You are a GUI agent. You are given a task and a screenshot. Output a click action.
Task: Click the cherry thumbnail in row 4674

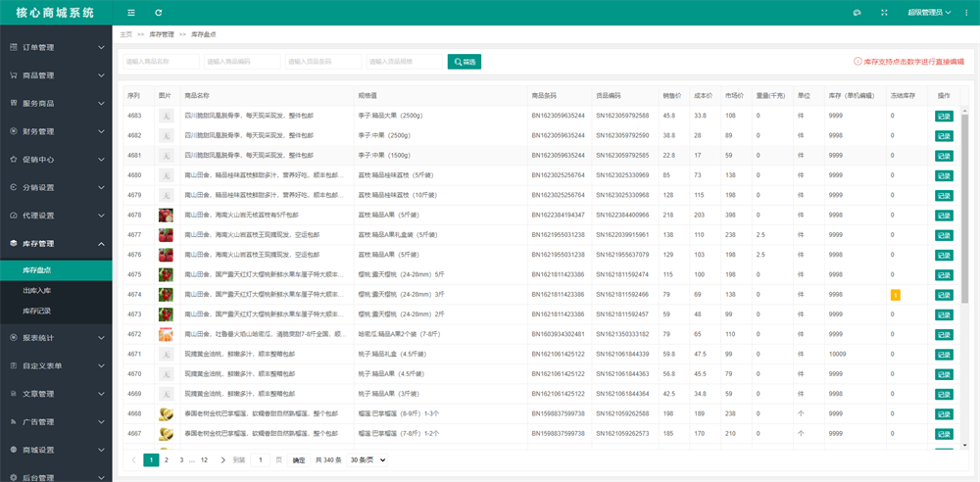[166, 294]
